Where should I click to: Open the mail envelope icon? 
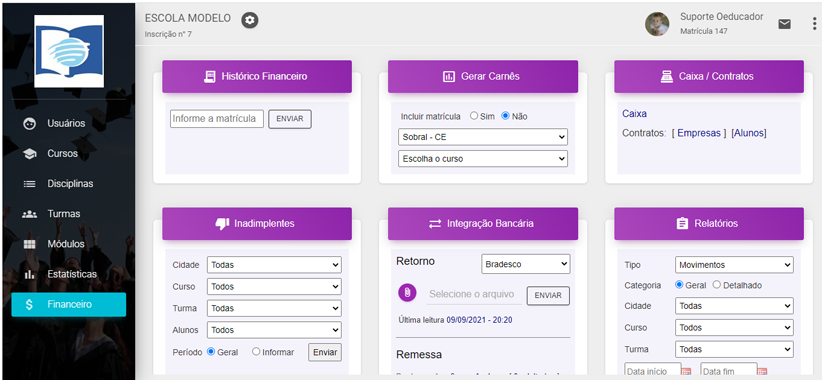[784, 24]
